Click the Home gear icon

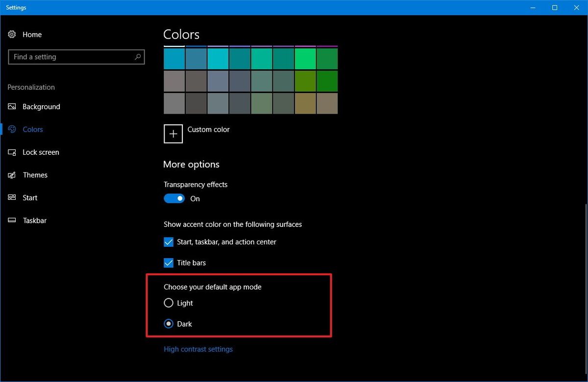12,34
